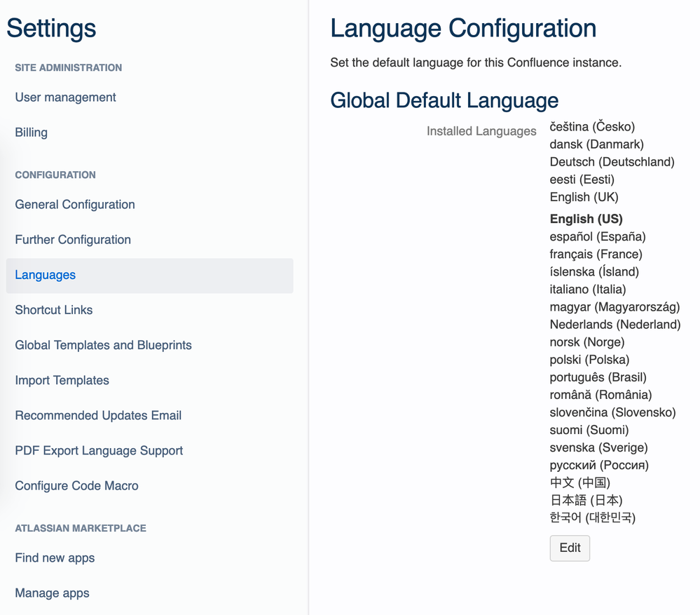The width and height of the screenshot is (700, 615).
Task: Click the Global Default Language heading
Action: [x=444, y=100]
